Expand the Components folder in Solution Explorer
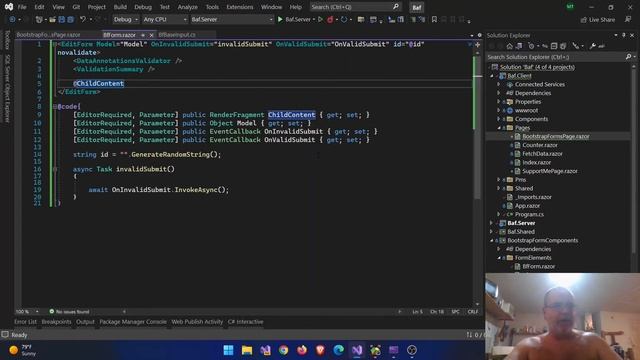Image resolution: width=640 pixels, height=360 pixels. tap(498, 119)
